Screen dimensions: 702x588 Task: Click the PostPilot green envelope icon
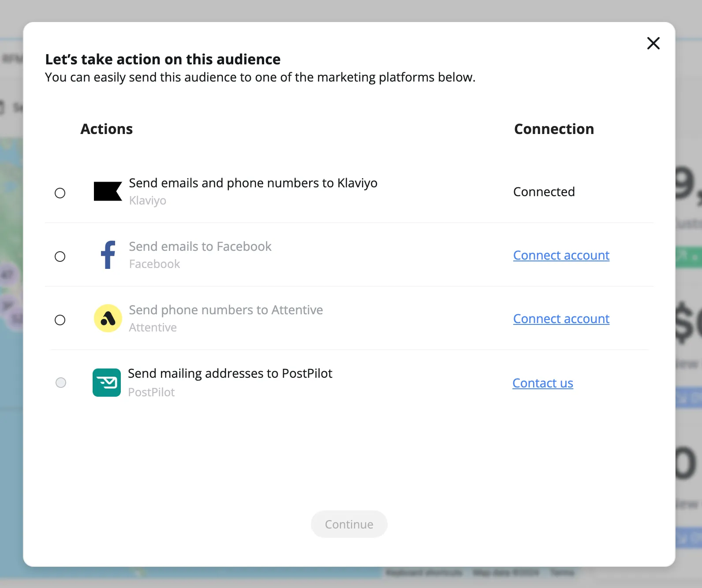tap(107, 383)
